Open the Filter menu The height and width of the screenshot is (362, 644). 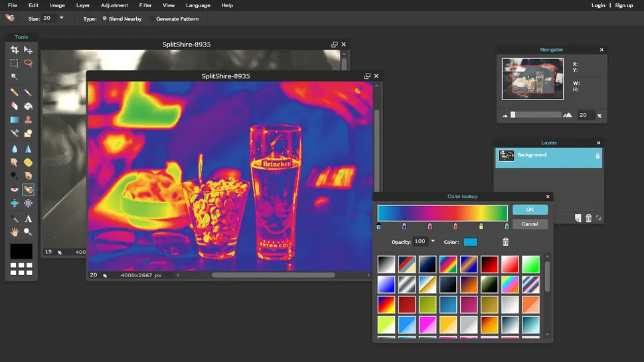(x=145, y=5)
